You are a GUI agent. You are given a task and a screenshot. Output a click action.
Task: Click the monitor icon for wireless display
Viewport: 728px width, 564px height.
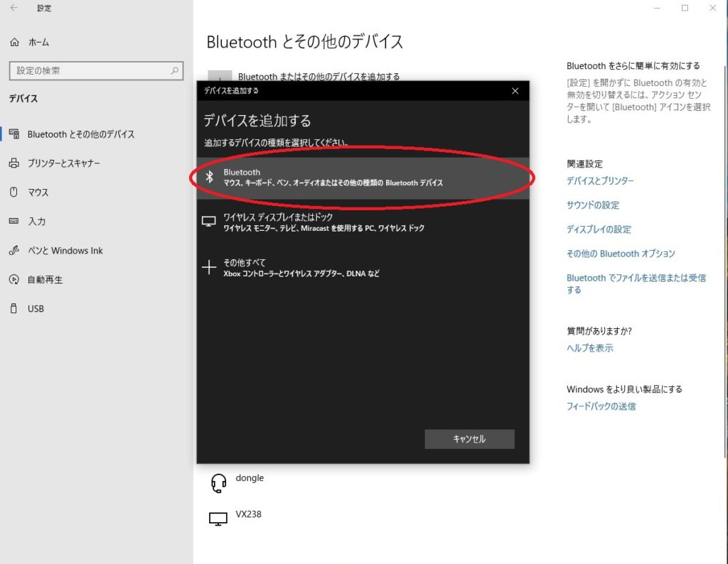point(208,221)
